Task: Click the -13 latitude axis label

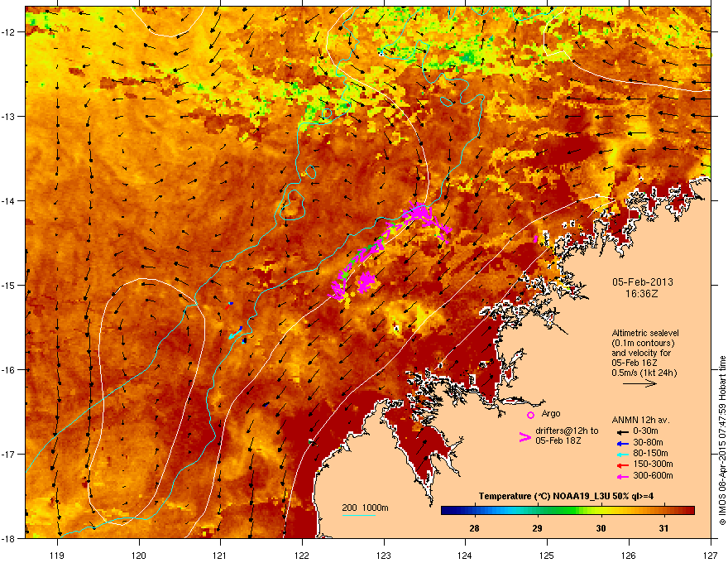Action: [9, 116]
